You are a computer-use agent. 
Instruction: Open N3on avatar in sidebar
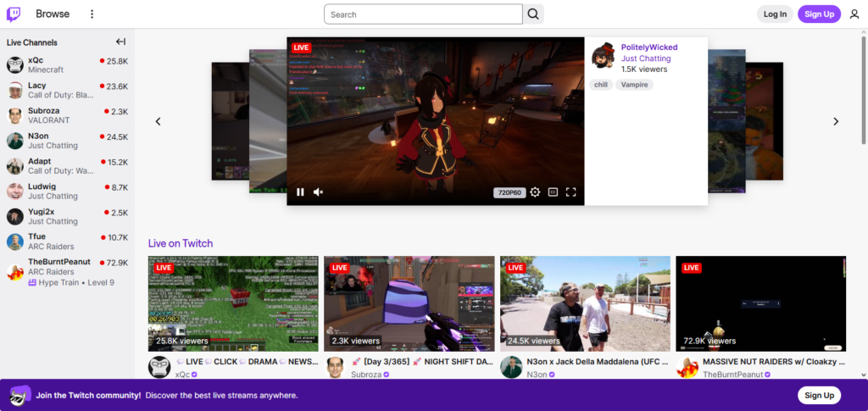click(15, 141)
